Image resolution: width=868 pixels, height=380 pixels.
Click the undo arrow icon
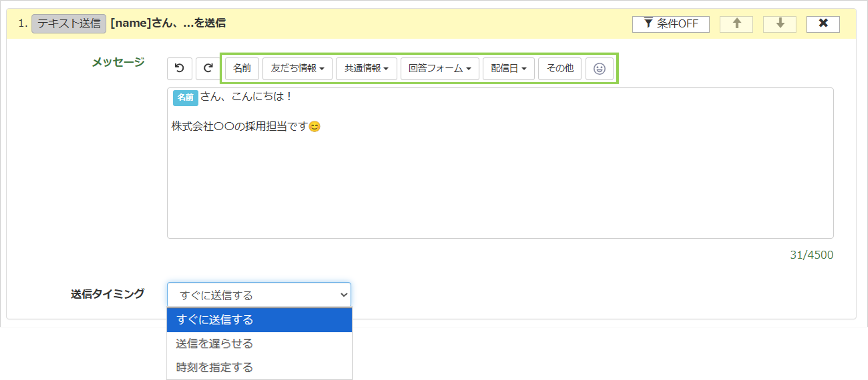pos(179,68)
